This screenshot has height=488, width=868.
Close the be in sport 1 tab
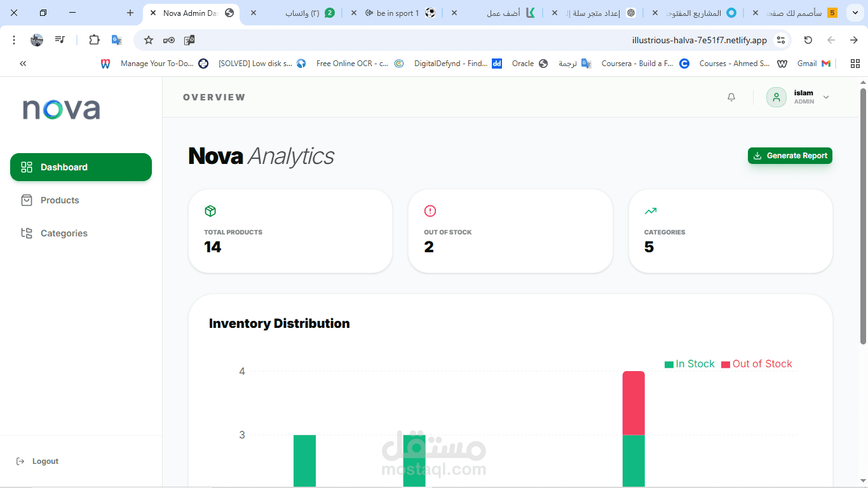(354, 13)
